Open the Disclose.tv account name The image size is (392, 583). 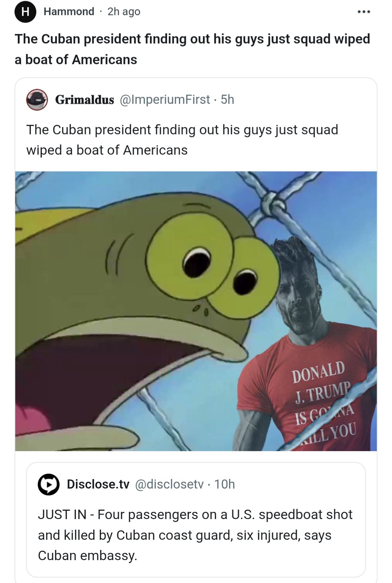pyautogui.click(x=98, y=484)
